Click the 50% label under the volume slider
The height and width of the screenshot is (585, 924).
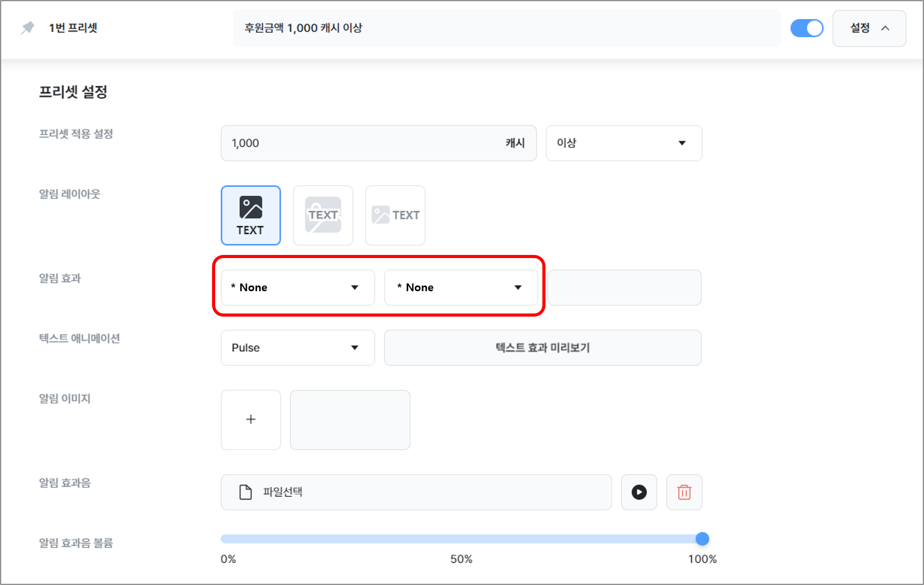click(x=461, y=559)
